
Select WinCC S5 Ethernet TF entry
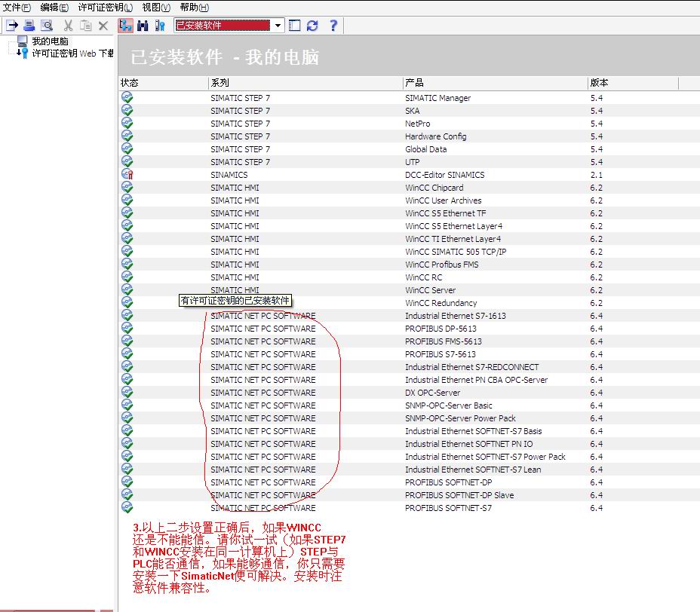tap(445, 213)
